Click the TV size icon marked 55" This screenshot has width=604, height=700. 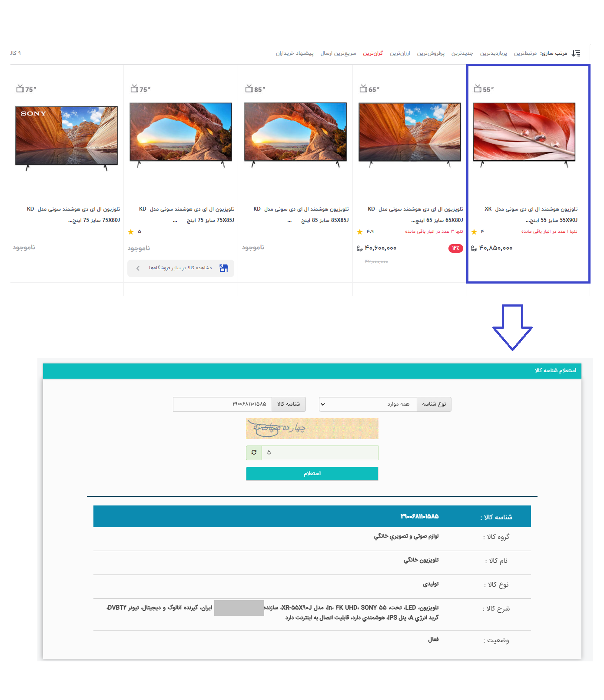[x=478, y=89]
